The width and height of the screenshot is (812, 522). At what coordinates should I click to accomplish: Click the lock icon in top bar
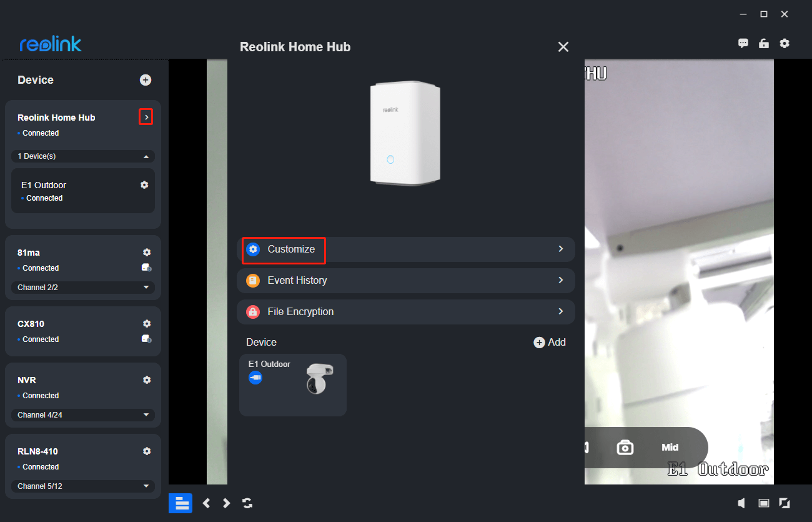pyautogui.click(x=763, y=43)
